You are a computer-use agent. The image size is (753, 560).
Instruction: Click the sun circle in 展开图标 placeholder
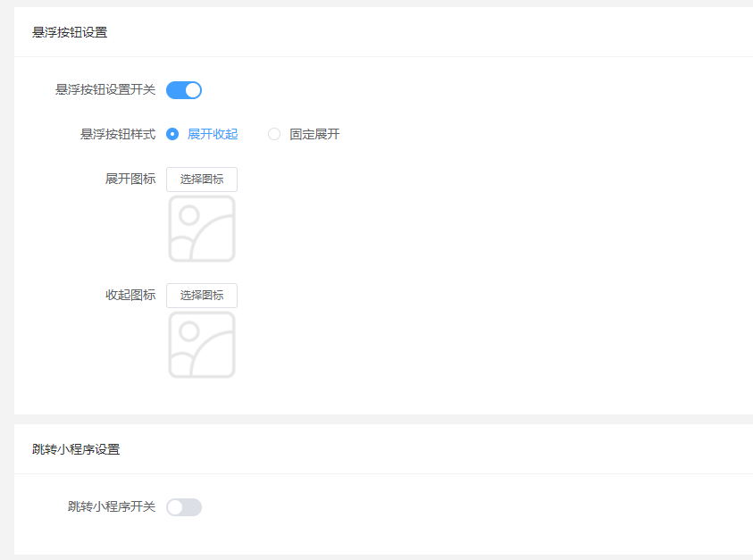(189, 215)
